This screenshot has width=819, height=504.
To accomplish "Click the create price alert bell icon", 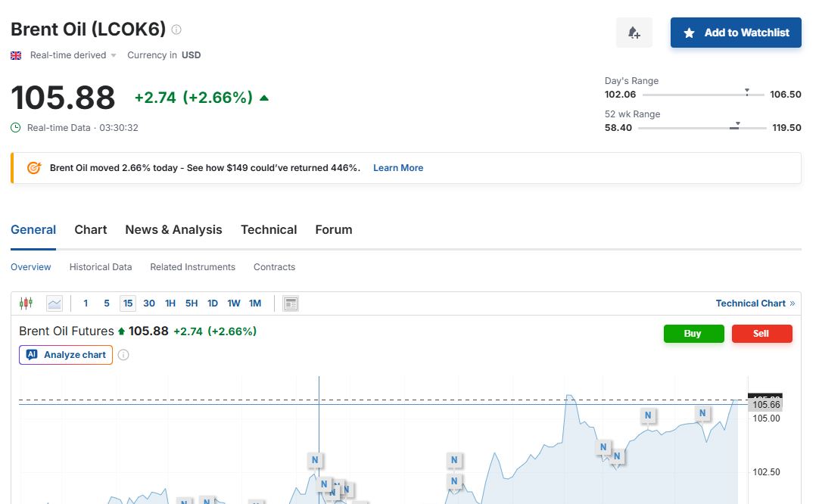I will [634, 33].
